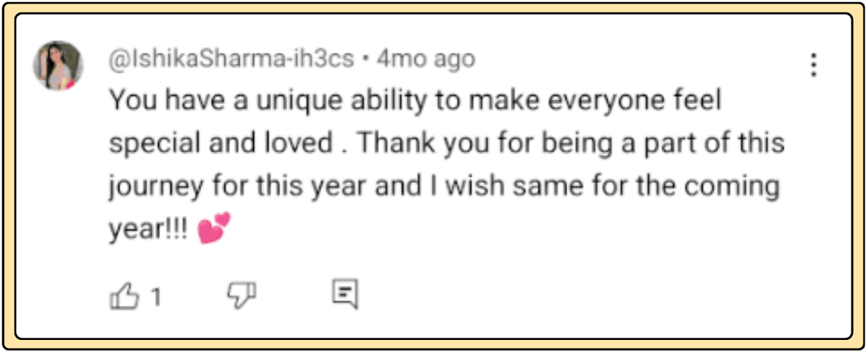Open replies using the comment reply icon

pyautogui.click(x=345, y=294)
